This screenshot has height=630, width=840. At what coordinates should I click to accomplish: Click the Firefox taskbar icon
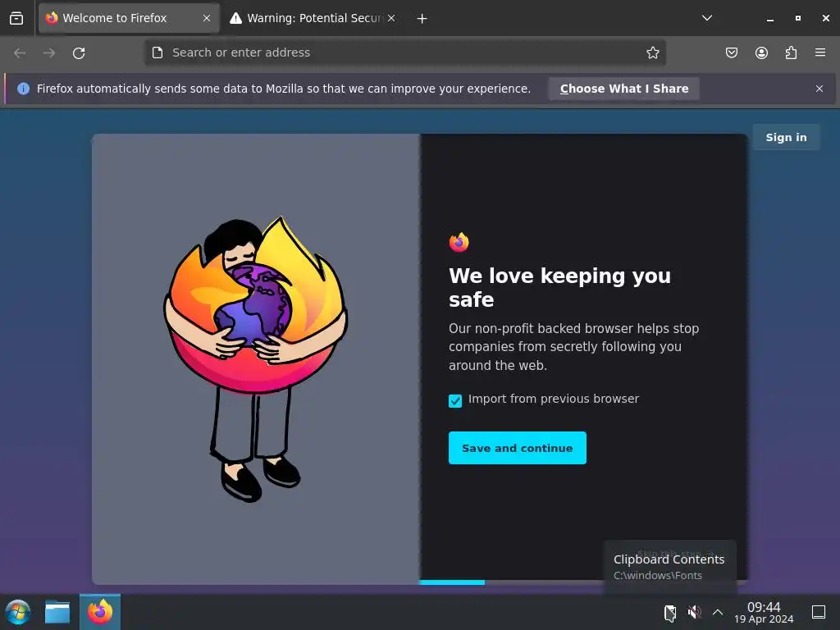coord(100,612)
